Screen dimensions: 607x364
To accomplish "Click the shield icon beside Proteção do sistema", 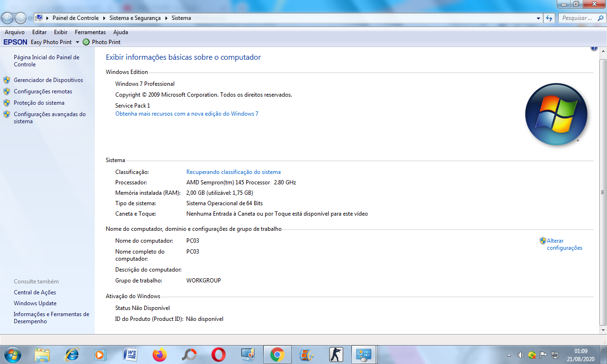I will point(7,103).
